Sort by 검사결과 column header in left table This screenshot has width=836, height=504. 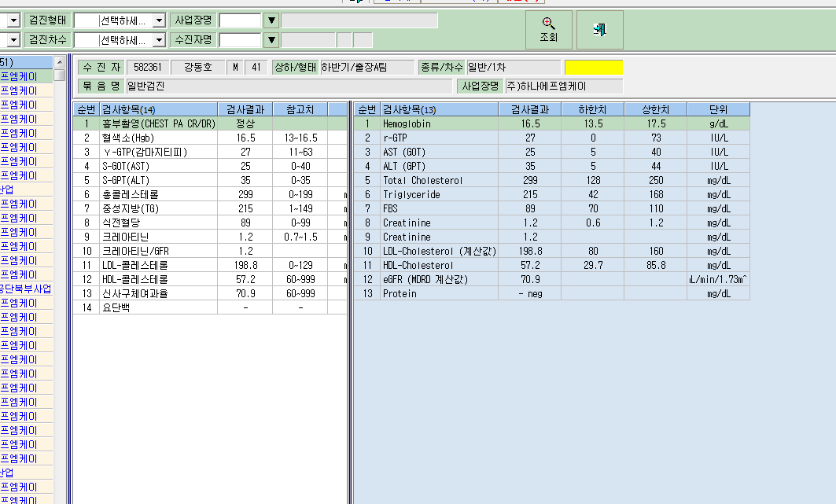pyautogui.click(x=245, y=110)
